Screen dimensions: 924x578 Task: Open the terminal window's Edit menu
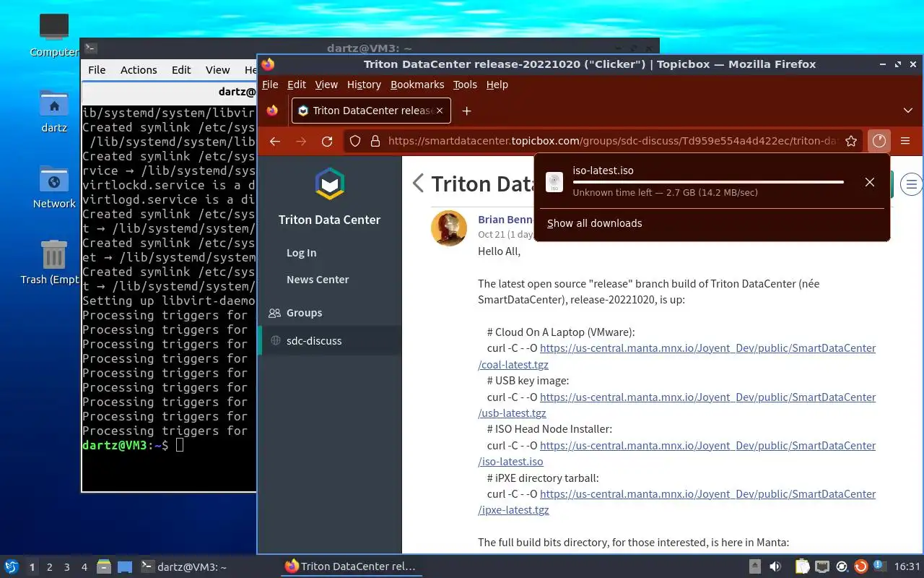[181, 70]
